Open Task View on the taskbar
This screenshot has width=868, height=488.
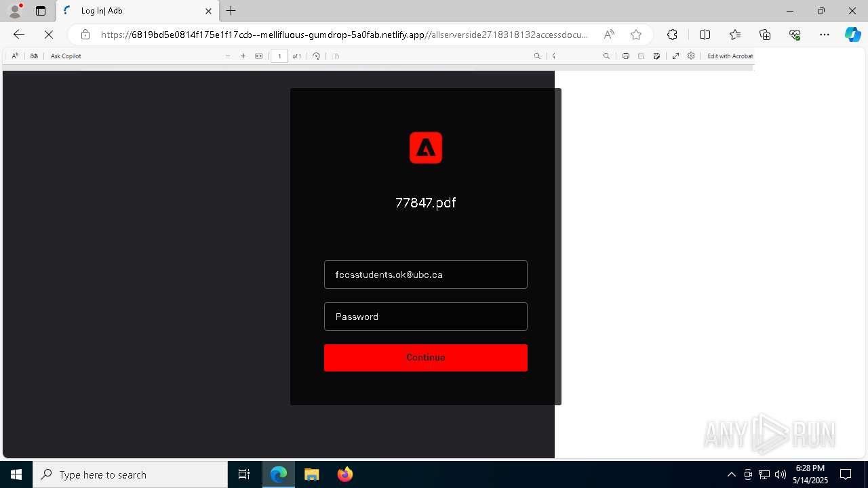244,474
